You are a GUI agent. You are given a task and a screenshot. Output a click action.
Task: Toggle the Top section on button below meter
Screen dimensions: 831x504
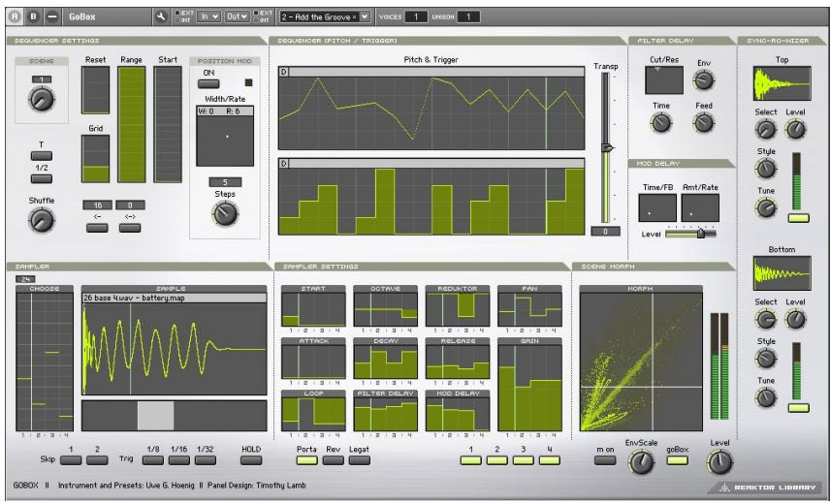click(x=799, y=218)
